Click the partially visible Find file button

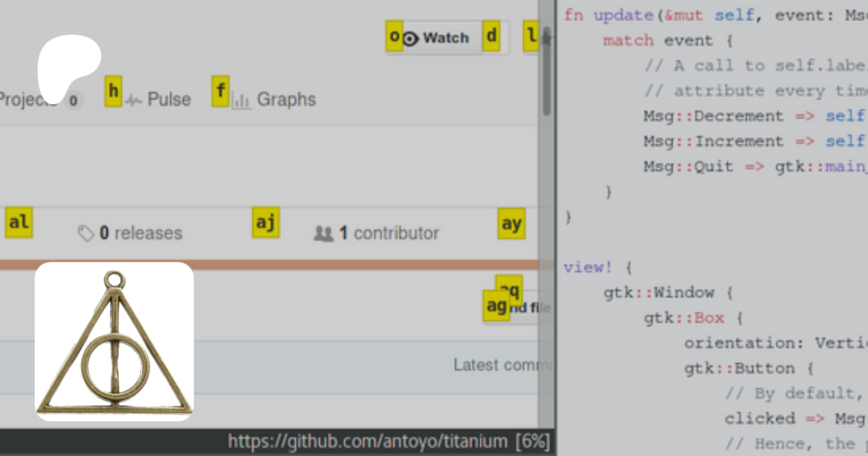click(529, 308)
